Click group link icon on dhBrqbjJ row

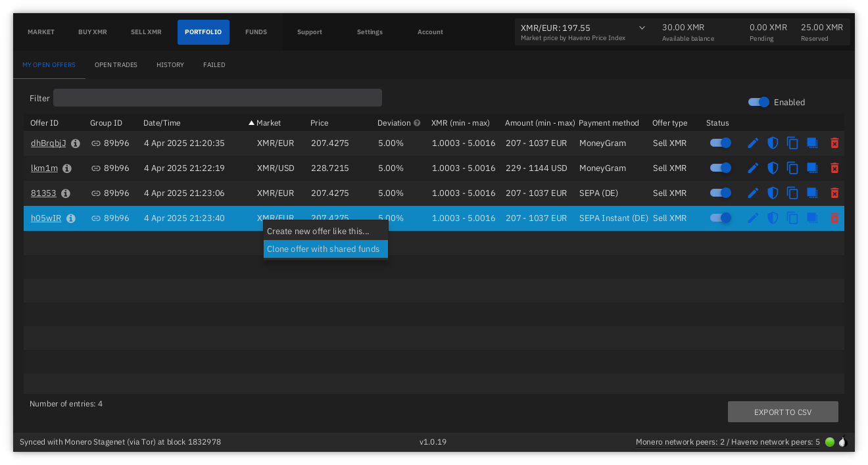pos(96,143)
